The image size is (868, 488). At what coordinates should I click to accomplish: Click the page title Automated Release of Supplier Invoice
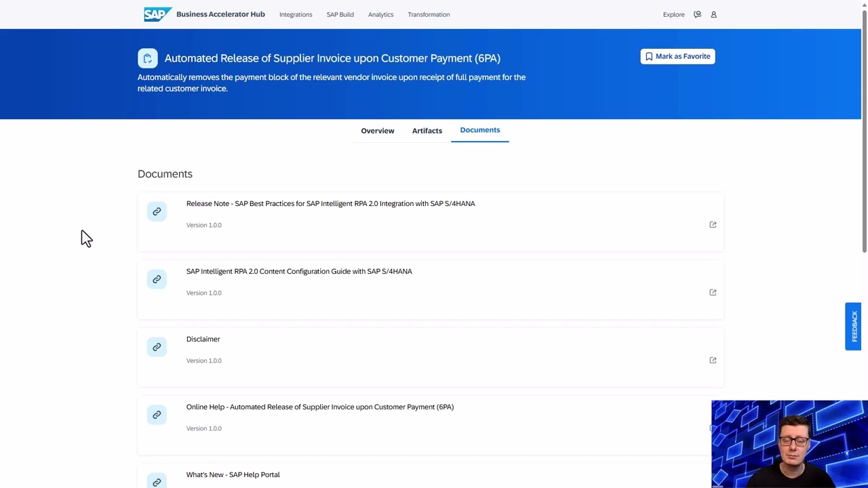[332, 58]
